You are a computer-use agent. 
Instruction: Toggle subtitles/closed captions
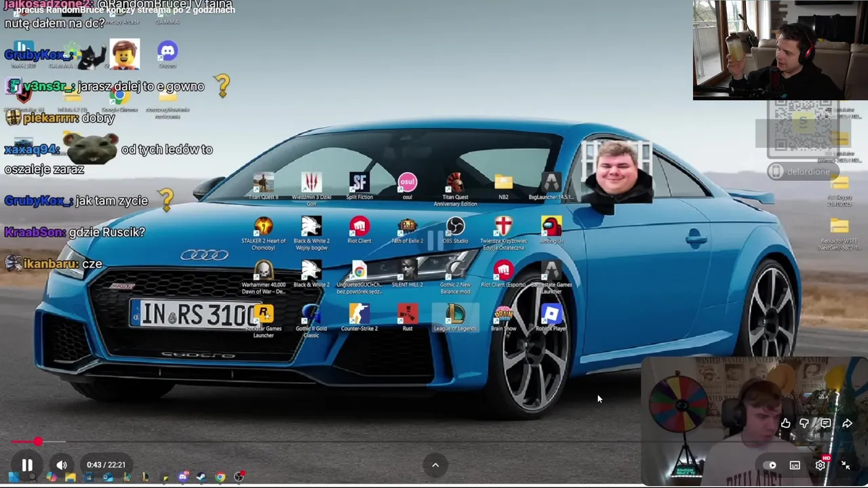[x=795, y=465]
